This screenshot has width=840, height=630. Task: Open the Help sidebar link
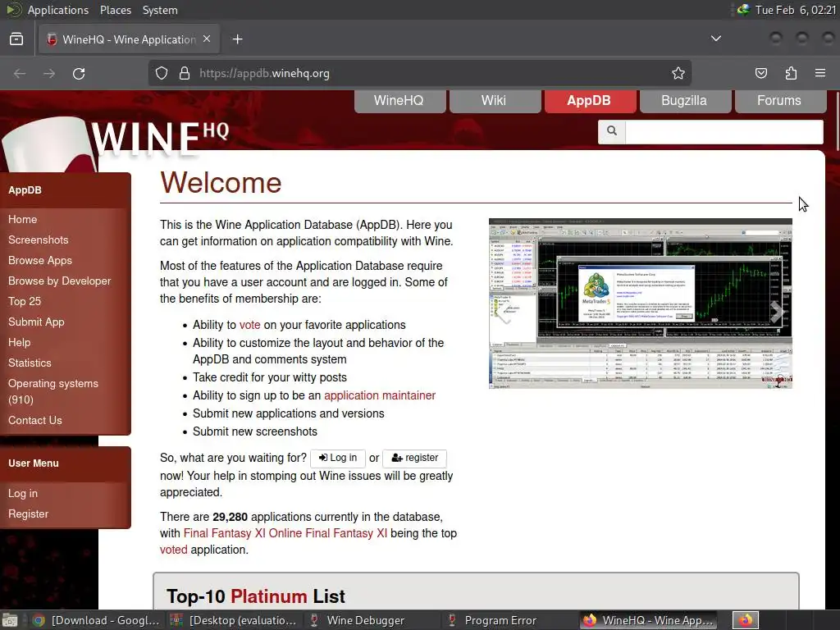point(20,342)
